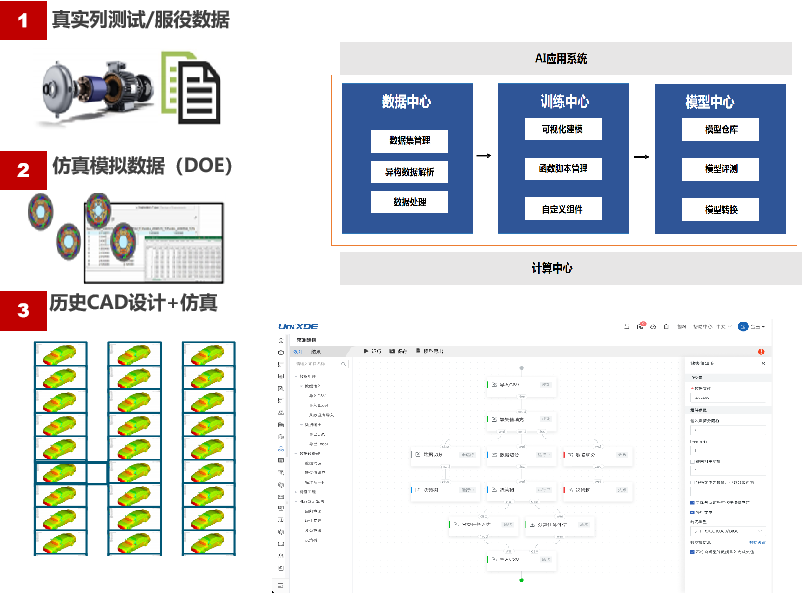Image resolution: width=804 pixels, height=593 pixels.
Task: Open the DOE spreadsheet screenshot
Action: 154,243
